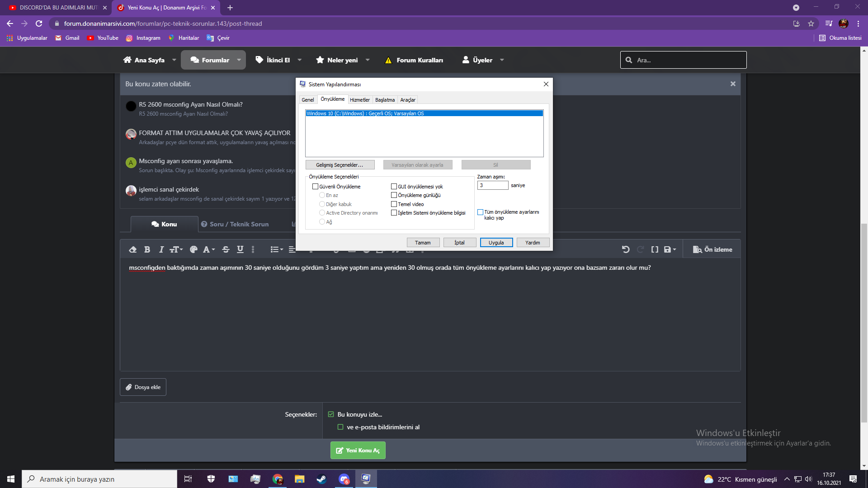Screen dimensions: 868x488
Task: Switch to the Hizmetler tab
Action: 359,100
